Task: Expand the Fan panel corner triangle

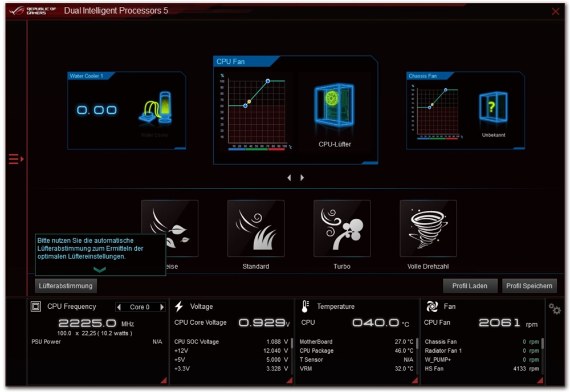Action: tap(540, 381)
